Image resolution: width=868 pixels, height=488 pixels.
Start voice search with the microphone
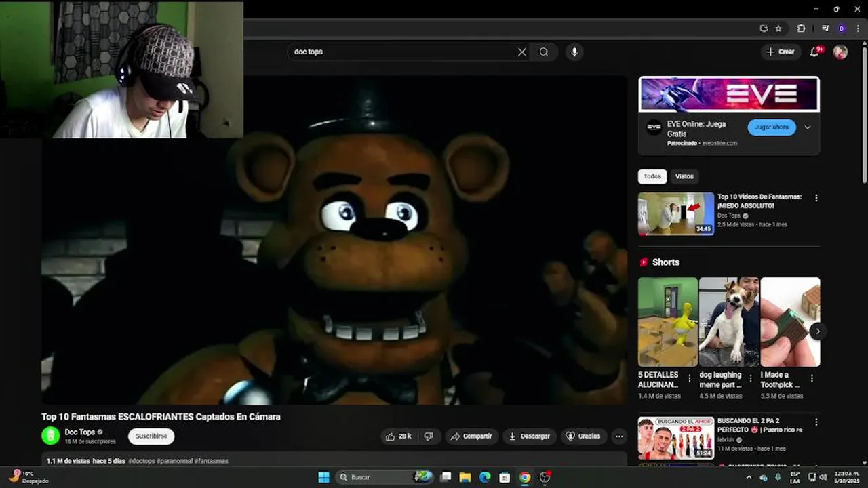[x=574, y=52]
